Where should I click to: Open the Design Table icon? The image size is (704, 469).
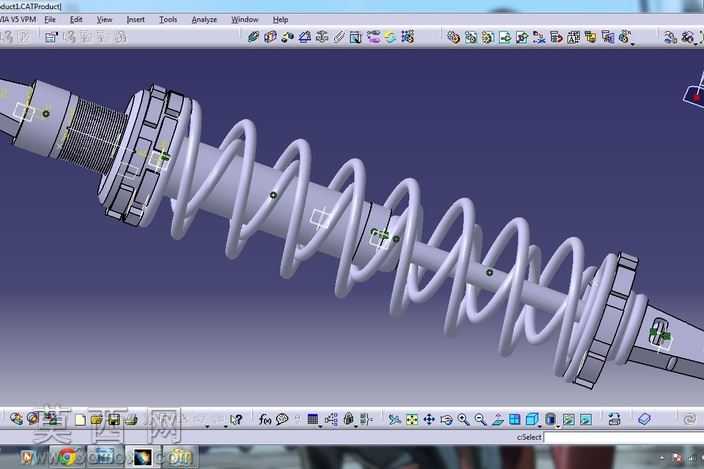pos(313,420)
